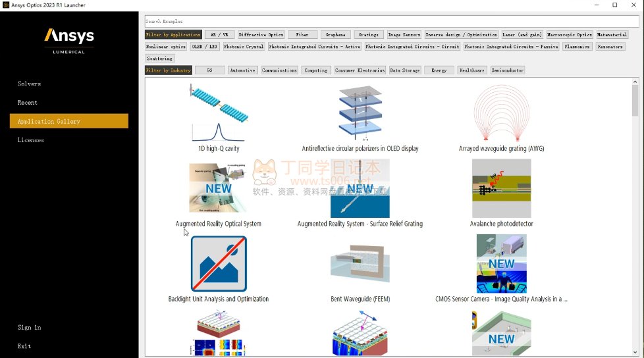Click Sign in in the sidebar

(x=29, y=327)
